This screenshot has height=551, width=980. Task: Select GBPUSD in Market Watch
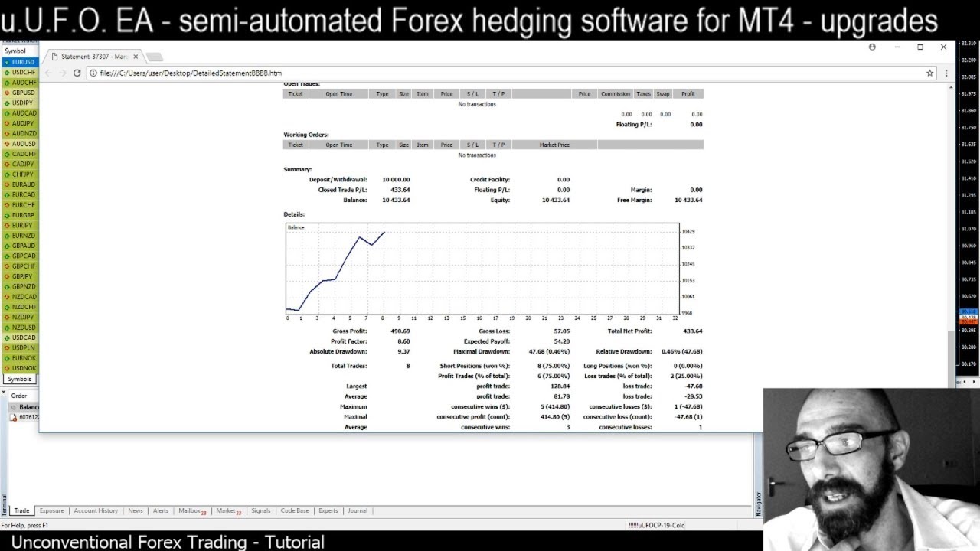click(x=20, y=93)
